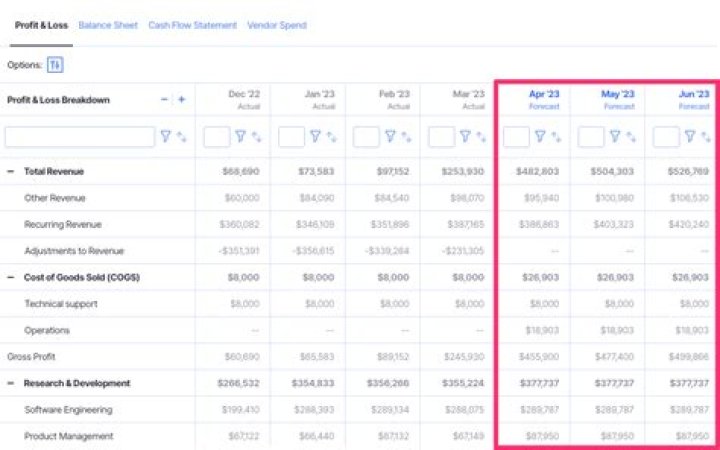Sort the Jun '23 column
Viewport: 720px width, 450px height.
[x=706, y=137]
